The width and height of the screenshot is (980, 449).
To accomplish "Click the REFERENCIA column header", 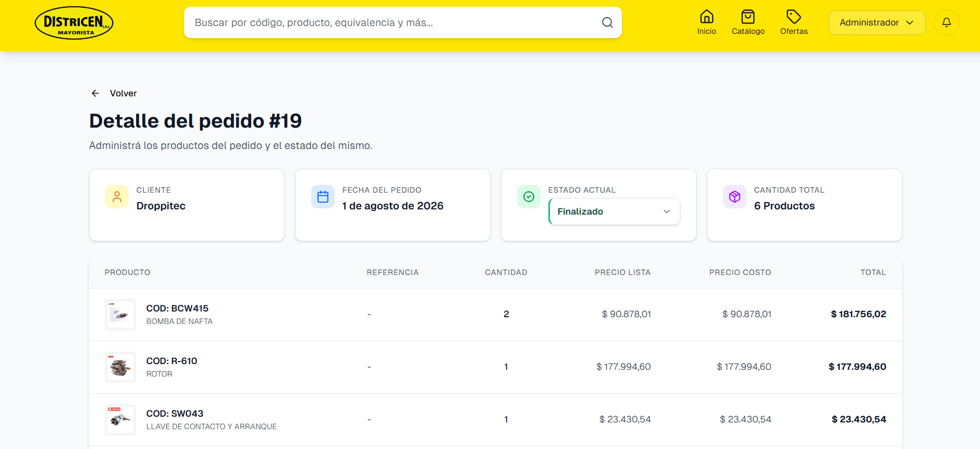I will [x=393, y=272].
